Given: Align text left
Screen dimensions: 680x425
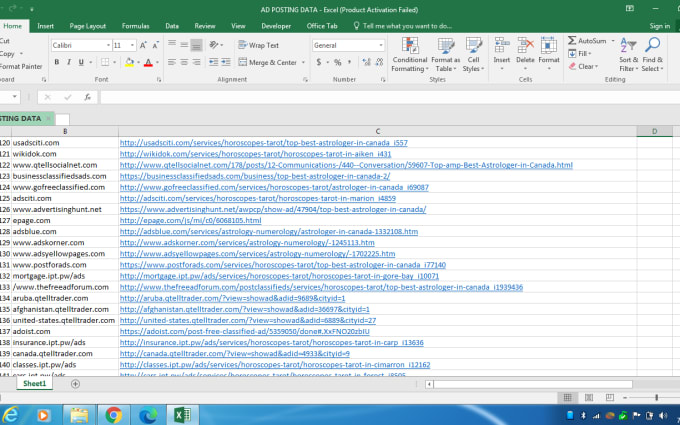Looking at the screenshot, I should tap(172, 62).
